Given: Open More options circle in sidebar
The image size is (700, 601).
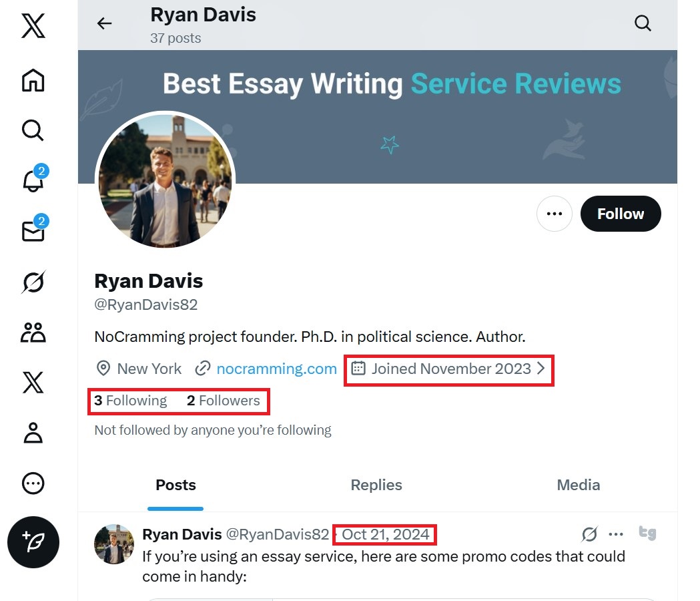Looking at the screenshot, I should coord(33,483).
